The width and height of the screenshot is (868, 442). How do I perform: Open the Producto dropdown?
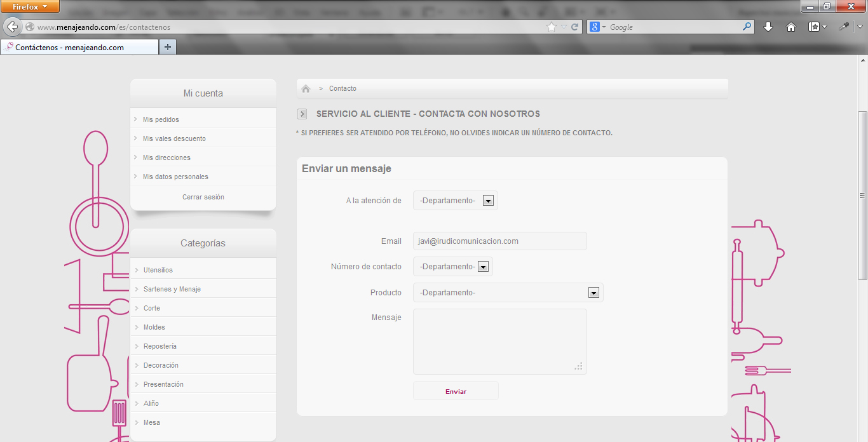[x=508, y=293]
